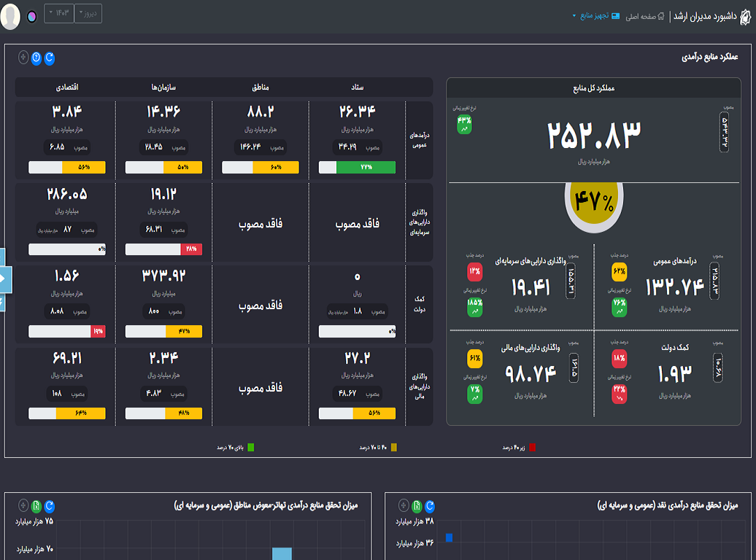Select the اقتصادی column header

(x=67, y=87)
